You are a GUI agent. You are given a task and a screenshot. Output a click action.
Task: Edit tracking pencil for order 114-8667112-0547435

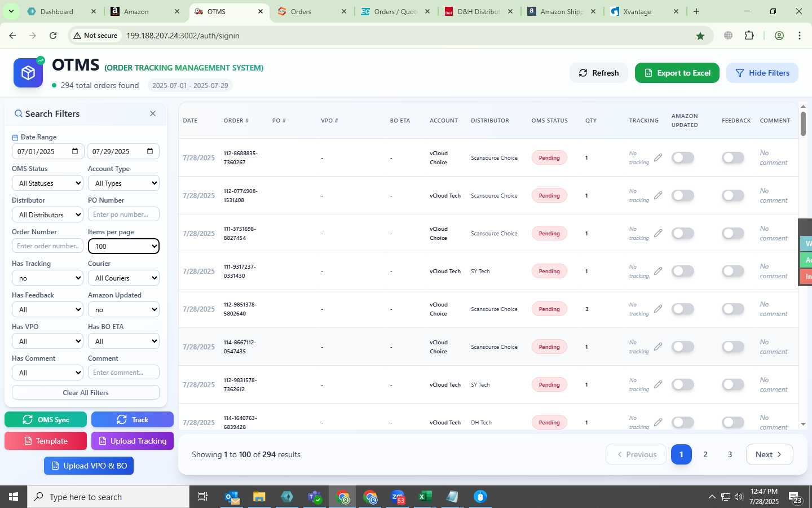658,347
